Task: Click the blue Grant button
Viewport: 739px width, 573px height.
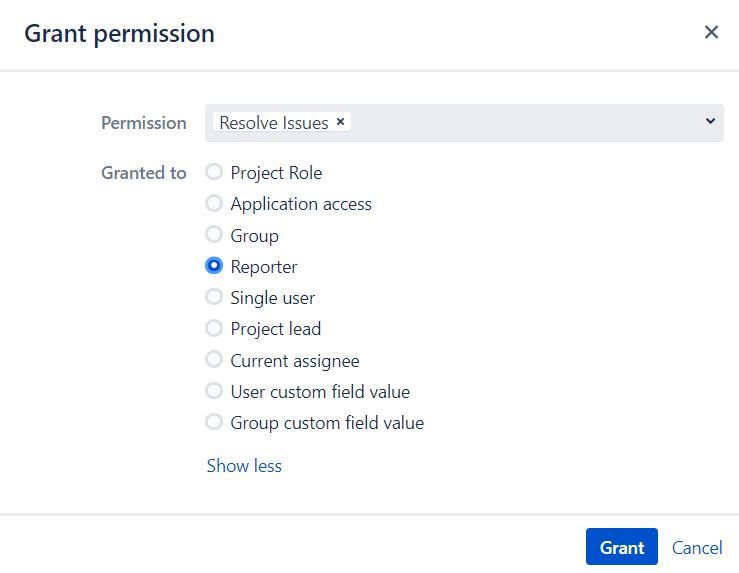Action: point(622,547)
